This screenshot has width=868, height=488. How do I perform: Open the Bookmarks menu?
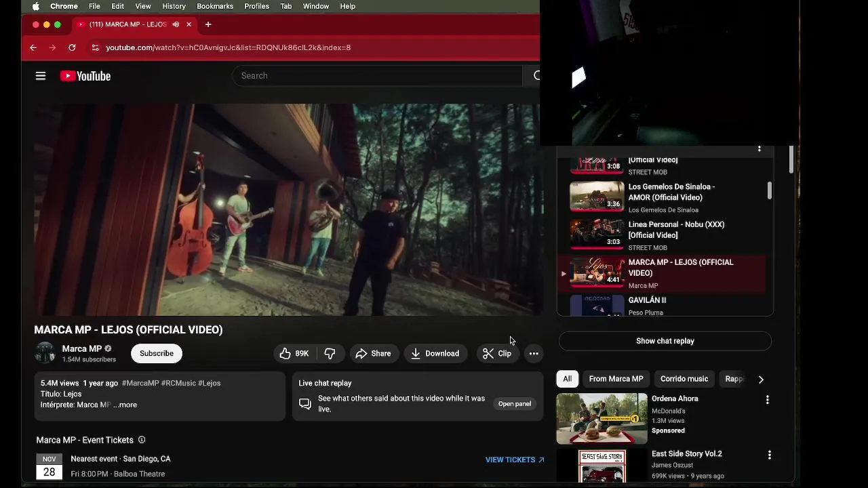tap(215, 6)
